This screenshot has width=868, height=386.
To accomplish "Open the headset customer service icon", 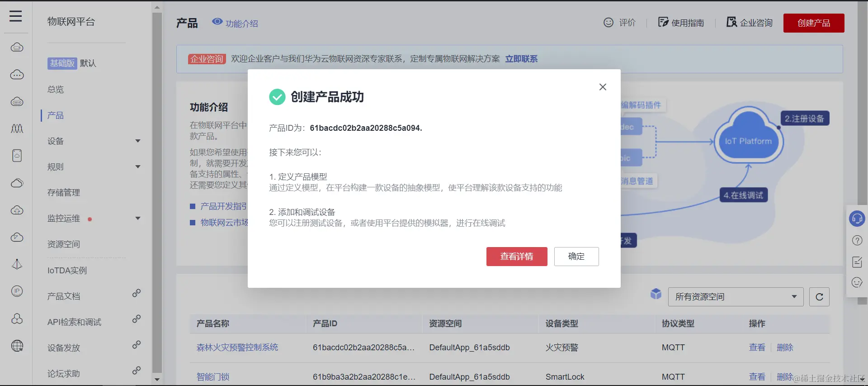I will (x=857, y=219).
